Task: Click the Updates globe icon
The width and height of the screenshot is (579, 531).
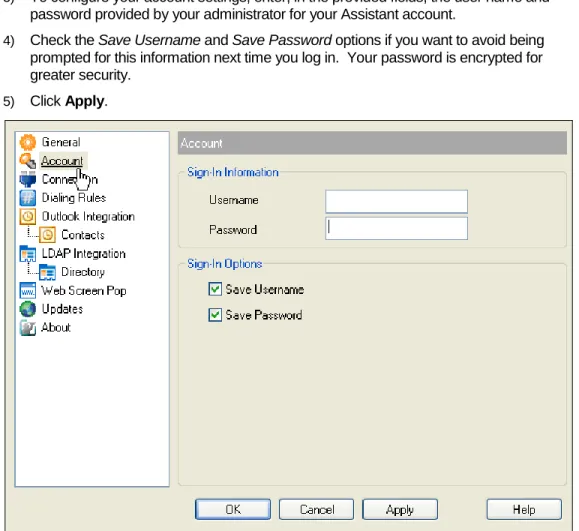Action: pyautogui.click(x=28, y=309)
